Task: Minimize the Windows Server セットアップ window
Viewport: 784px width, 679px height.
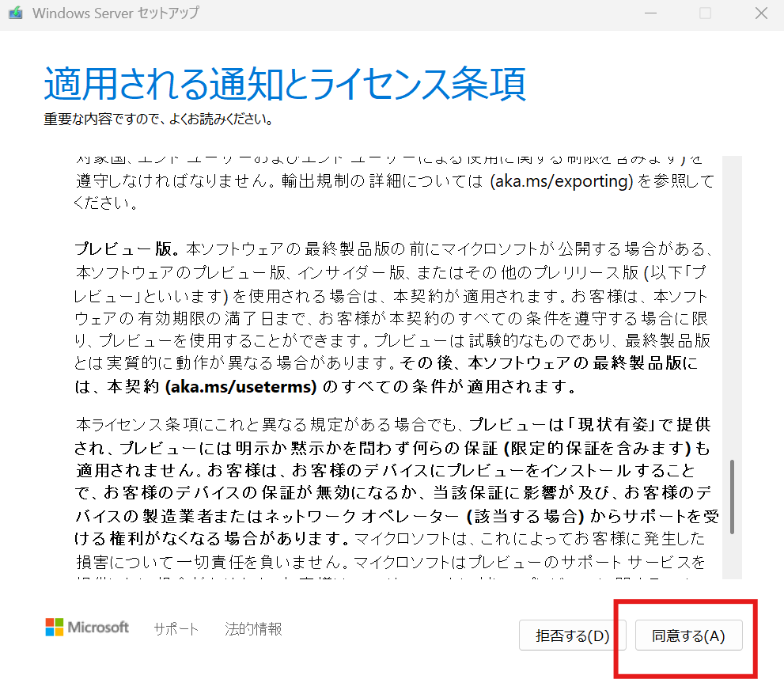Action: click(650, 13)
